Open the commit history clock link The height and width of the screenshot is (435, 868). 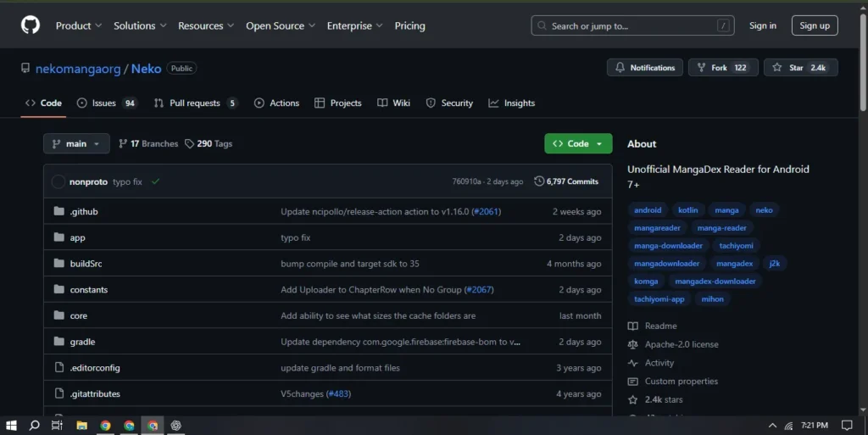[x=566, y=181]
